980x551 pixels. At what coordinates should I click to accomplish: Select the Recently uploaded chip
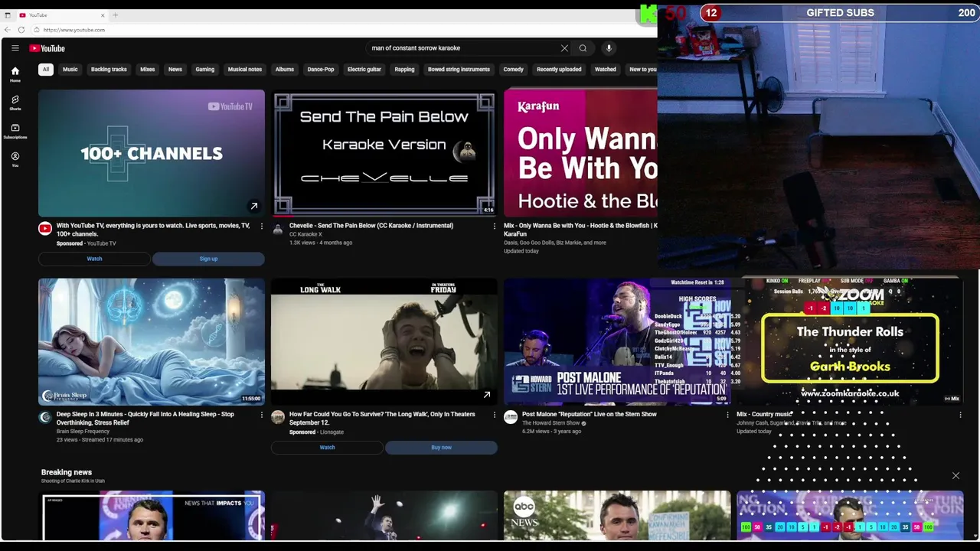point(559,70)
